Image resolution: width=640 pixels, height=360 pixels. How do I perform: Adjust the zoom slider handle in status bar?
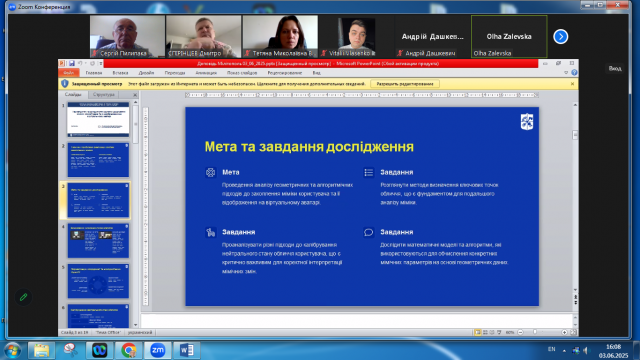click(535, 332)
